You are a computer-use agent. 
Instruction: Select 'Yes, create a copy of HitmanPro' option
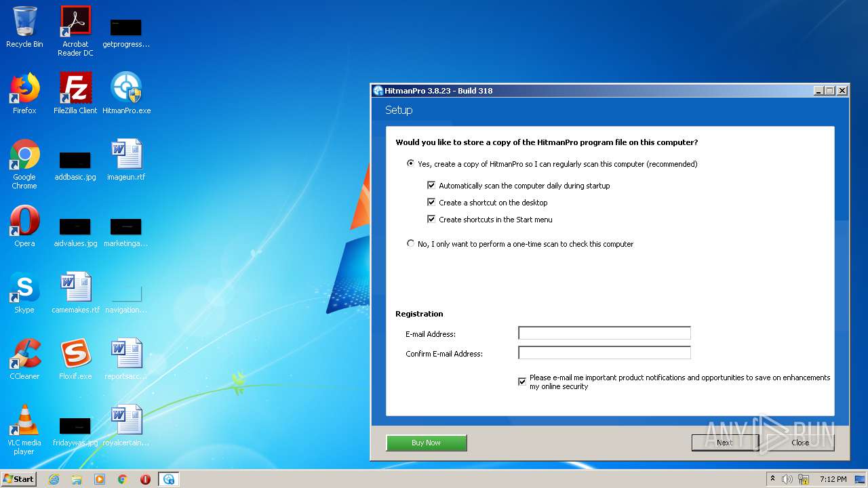tap(410, 163)
